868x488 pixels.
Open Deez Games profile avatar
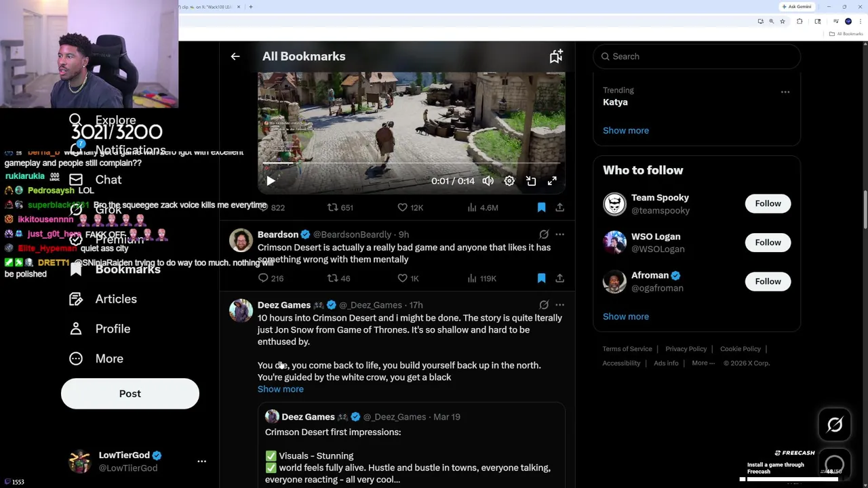[x=241, y=311]
